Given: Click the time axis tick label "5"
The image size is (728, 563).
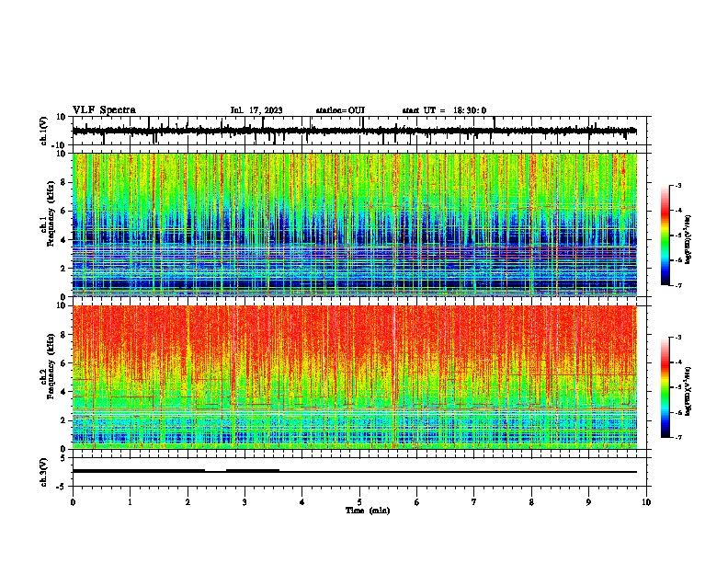Looking at the screenshot, I should [359, 502].
